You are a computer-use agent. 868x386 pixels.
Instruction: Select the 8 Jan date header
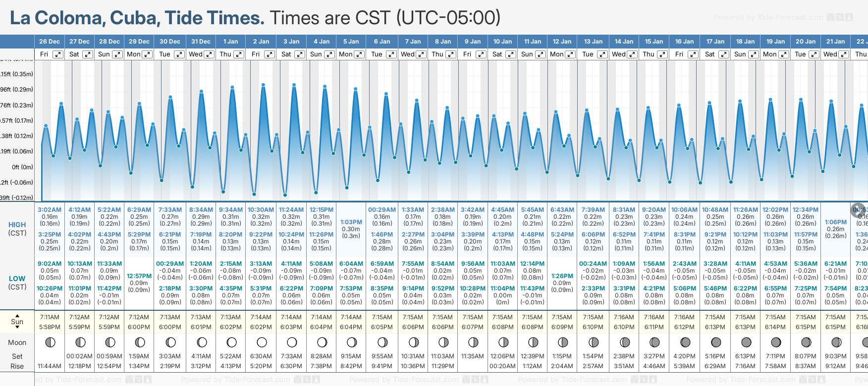click(x=443, y=42)
